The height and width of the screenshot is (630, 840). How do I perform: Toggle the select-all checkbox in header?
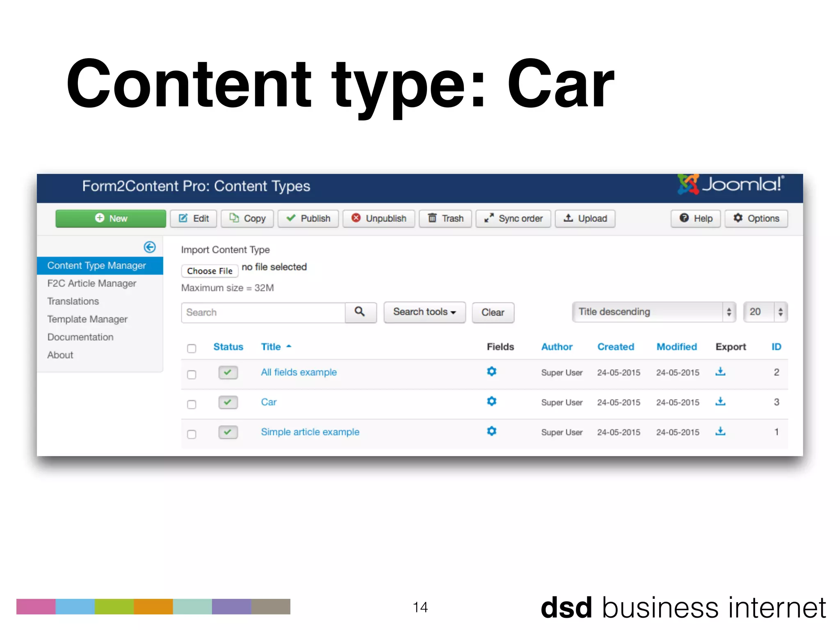coord(192,349)
